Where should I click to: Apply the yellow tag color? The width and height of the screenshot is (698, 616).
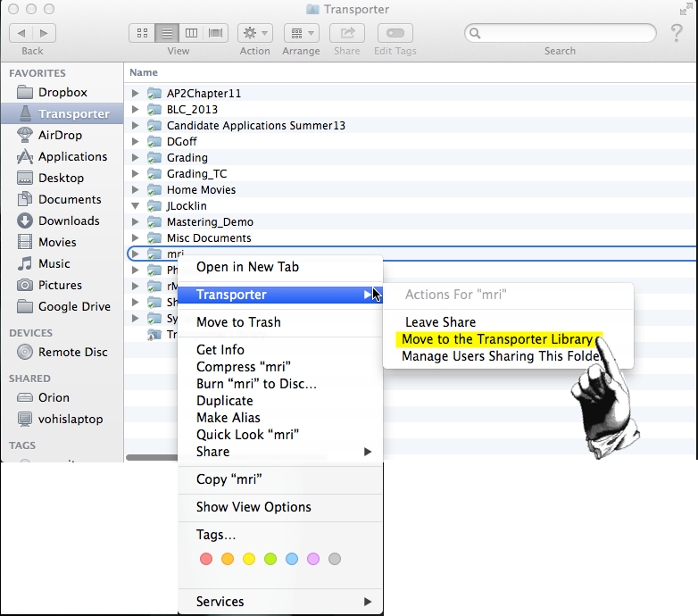(x=249, y=559)
